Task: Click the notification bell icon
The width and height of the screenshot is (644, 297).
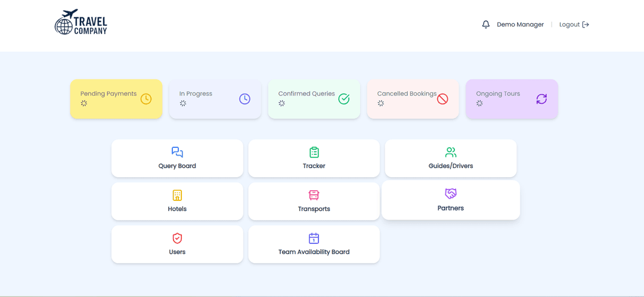Action: point(485,24)
